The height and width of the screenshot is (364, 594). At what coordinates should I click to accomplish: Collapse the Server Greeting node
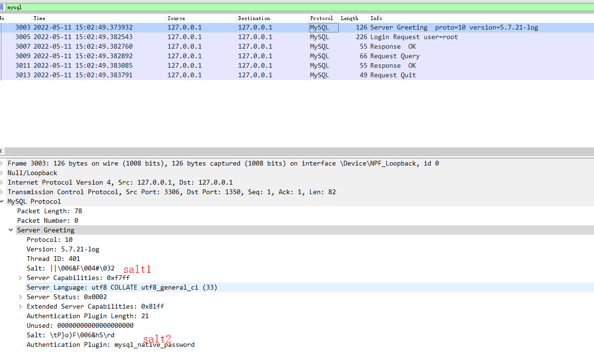pyautogui.click(x=11, y=230)
